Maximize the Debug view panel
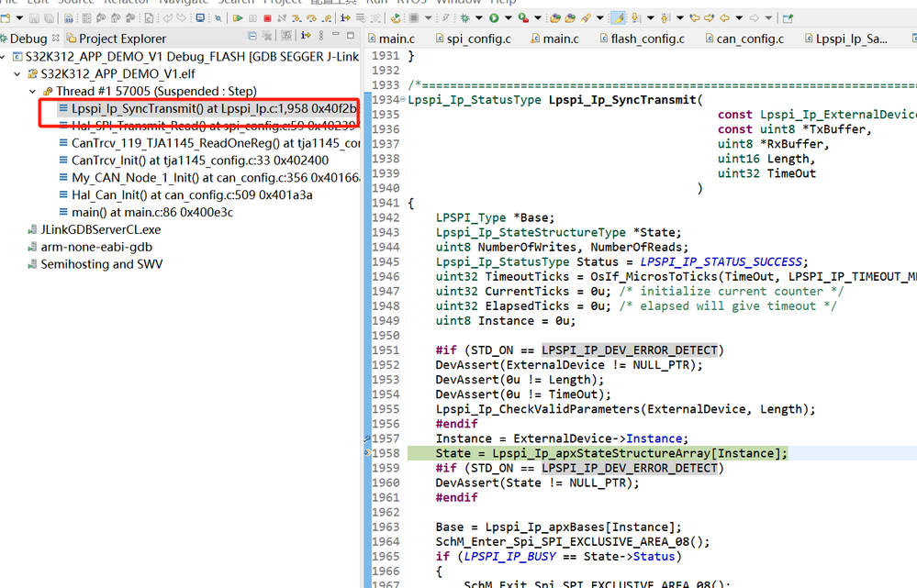The height and width of the screenshot is (588, 917). (x=351, y=35)
